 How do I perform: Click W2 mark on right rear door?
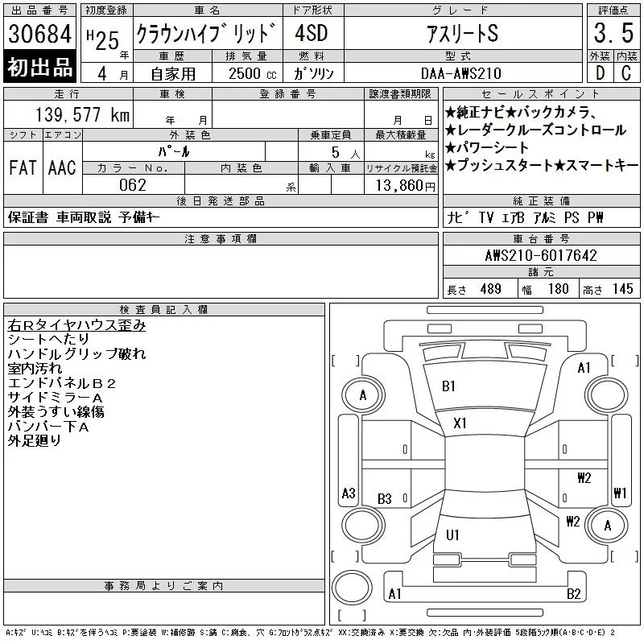coord(584,477)
